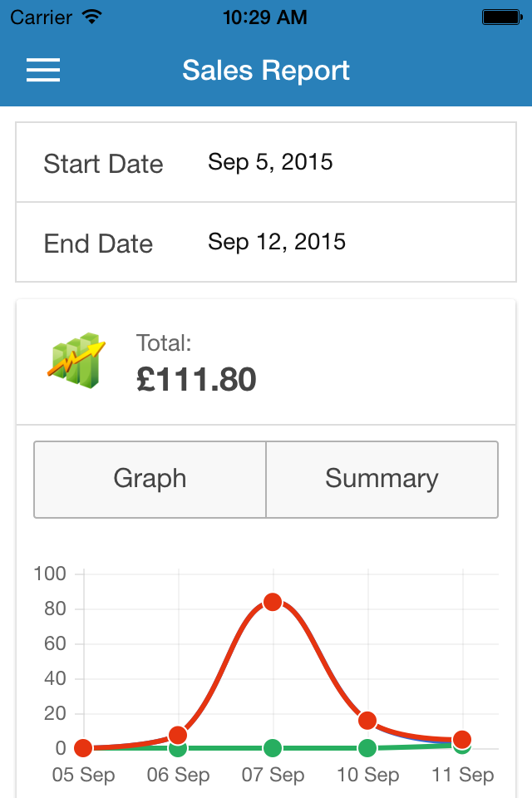Open the End Date picker showing Sep 12, 2015
This screenshot has height=798, width=532.
[277, 242]
